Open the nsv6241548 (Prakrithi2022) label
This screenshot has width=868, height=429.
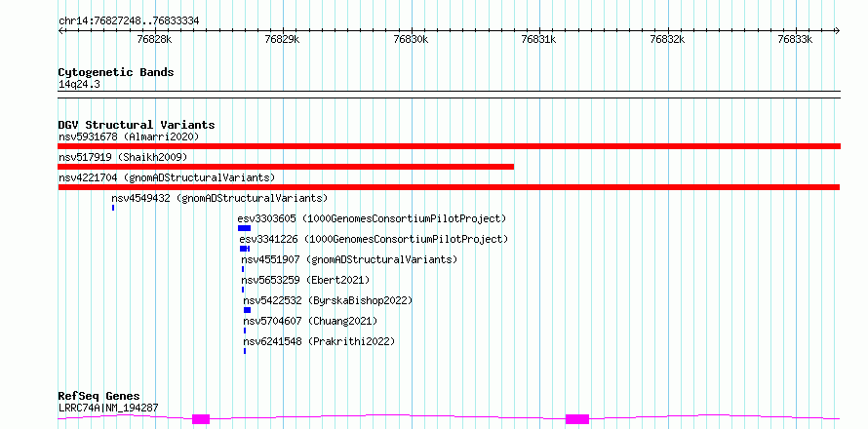click(x=320, y=341)
